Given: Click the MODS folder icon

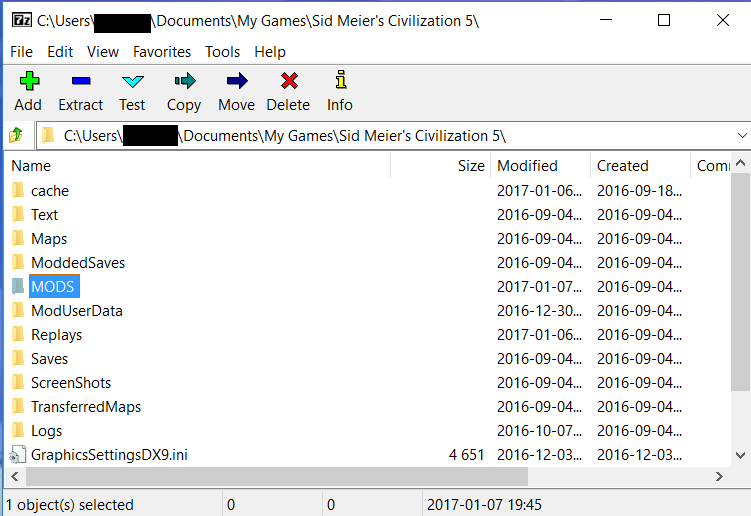Looking at the screenshot, I should point(18,286).
